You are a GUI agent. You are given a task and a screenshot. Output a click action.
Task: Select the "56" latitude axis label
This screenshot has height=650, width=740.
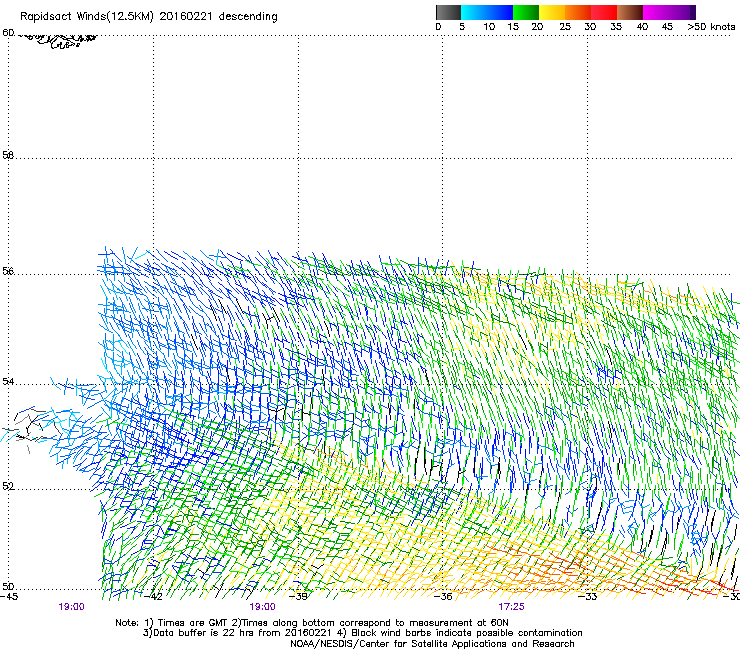tap(8, 271)
